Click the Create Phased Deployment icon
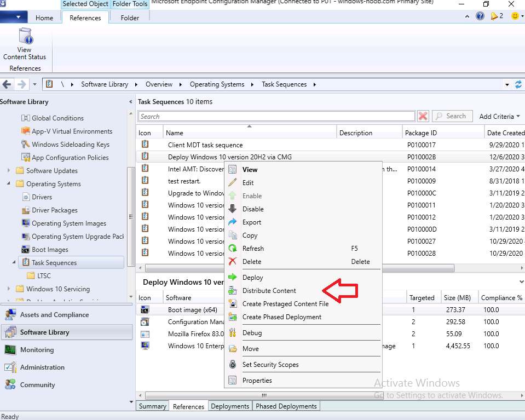525x420 pixels. click(x=232, y=317)
